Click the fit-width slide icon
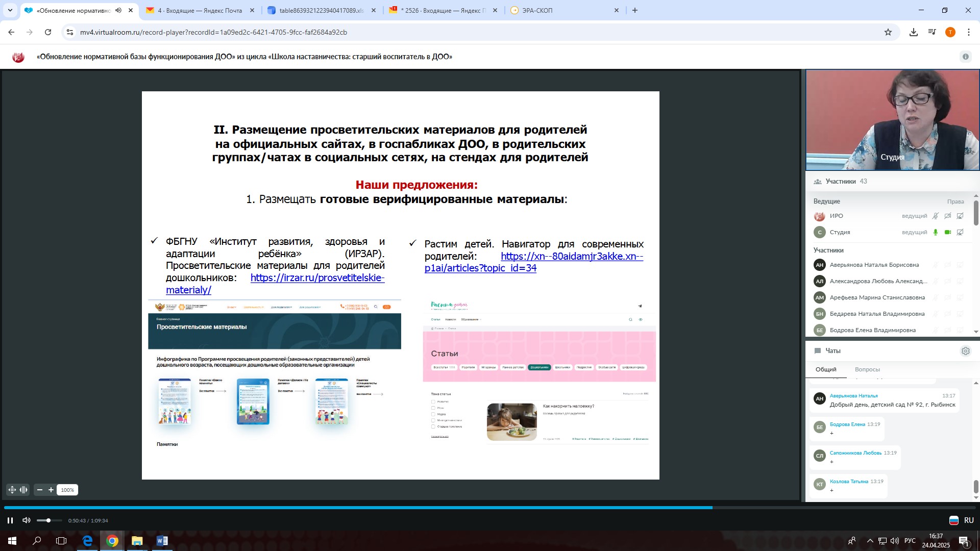The width and height of the screenshot is (980, 551). click(x=23, y=490)
